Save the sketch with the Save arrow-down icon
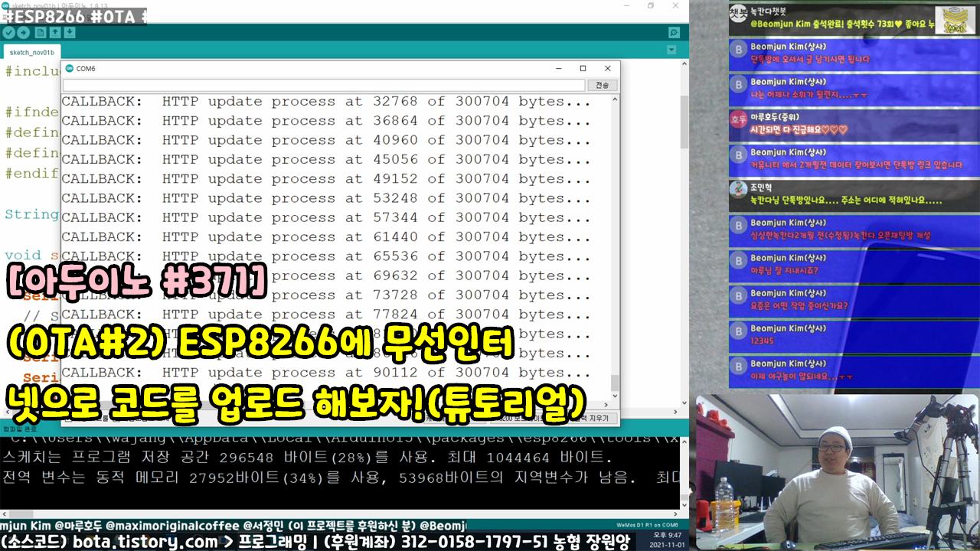 pyautogui.click(x=70, y=32)
